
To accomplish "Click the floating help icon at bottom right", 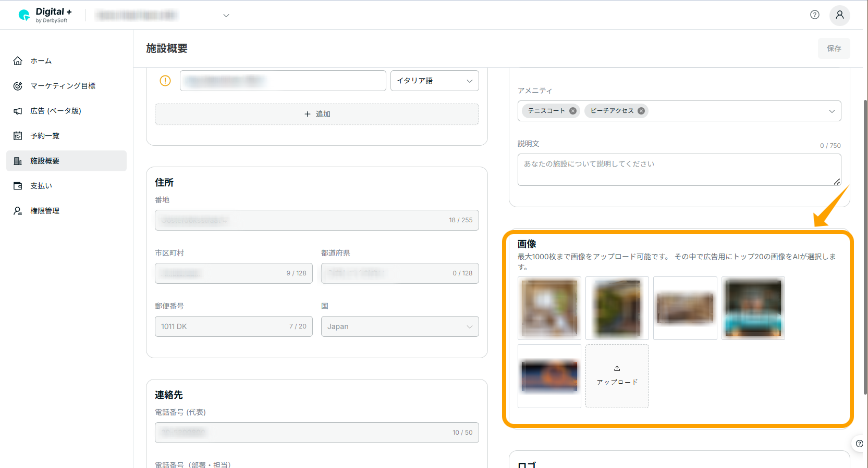I will 859,443.
